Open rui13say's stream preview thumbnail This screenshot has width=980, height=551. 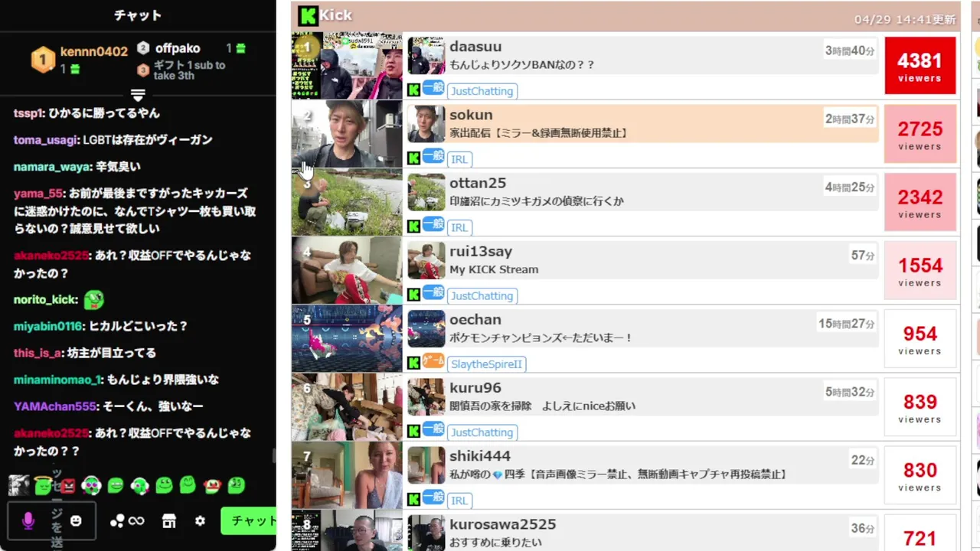[347, 270]
